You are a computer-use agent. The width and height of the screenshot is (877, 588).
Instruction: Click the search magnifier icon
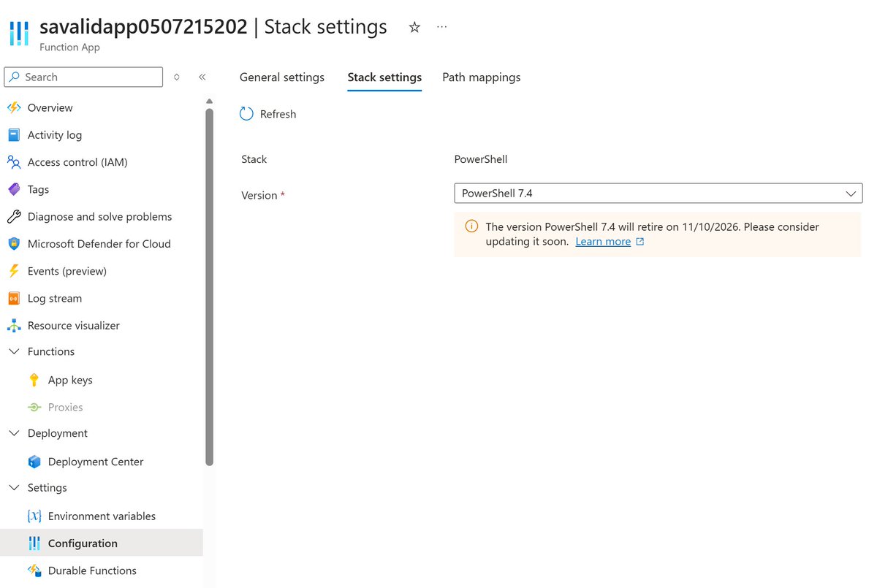[x=15, y=77]
